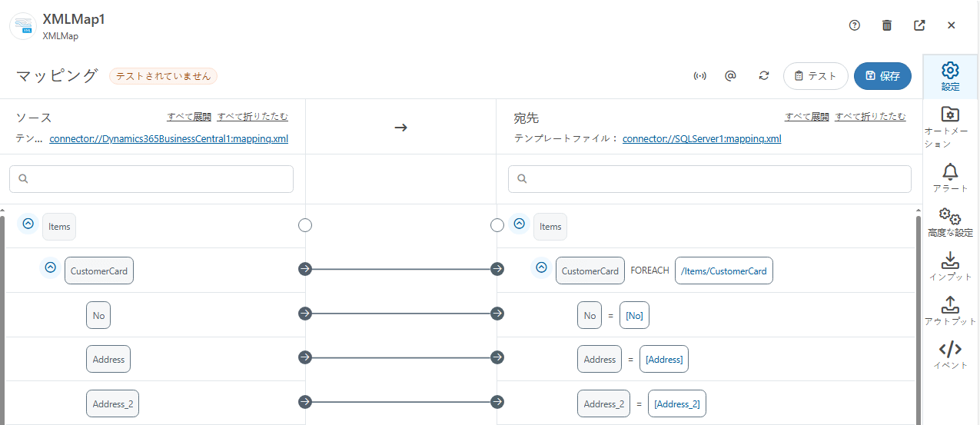Select destination Items node box
The image size is (980, 425).
click(550, 227)
